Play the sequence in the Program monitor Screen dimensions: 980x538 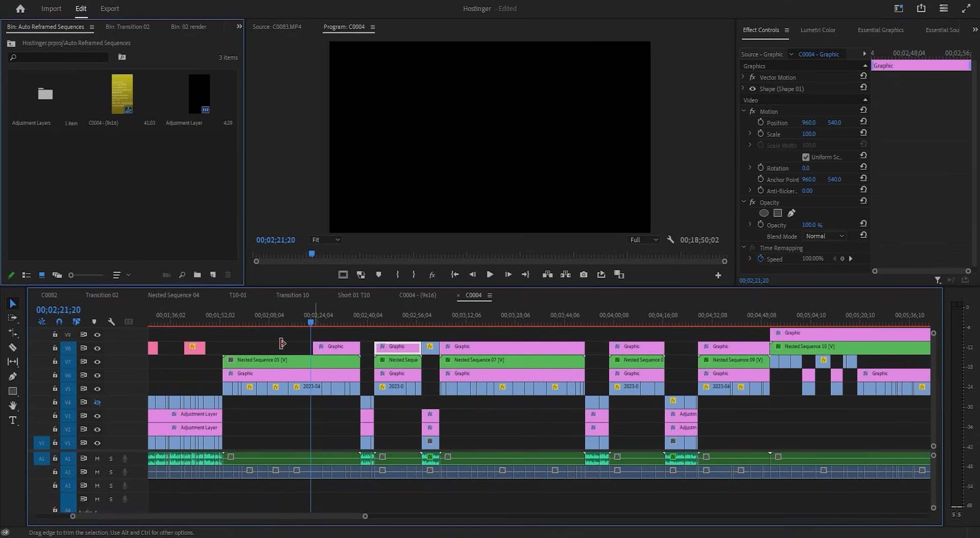[489, 274]
